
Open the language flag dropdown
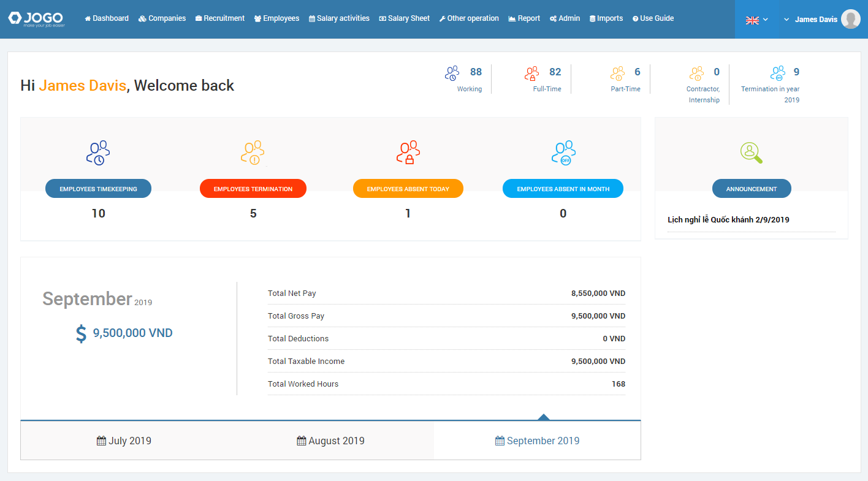pyautogui.click(x=756, y=20)
